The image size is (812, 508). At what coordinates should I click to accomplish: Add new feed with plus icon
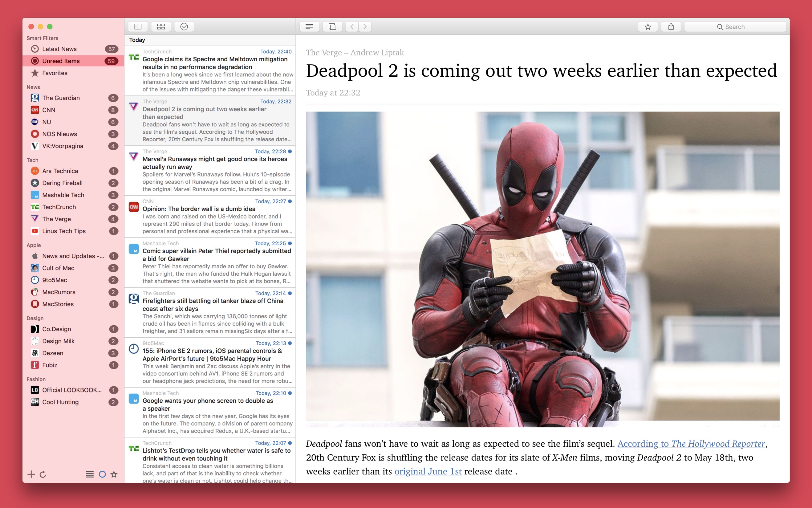pyautogui.click(x=31, y=474)
